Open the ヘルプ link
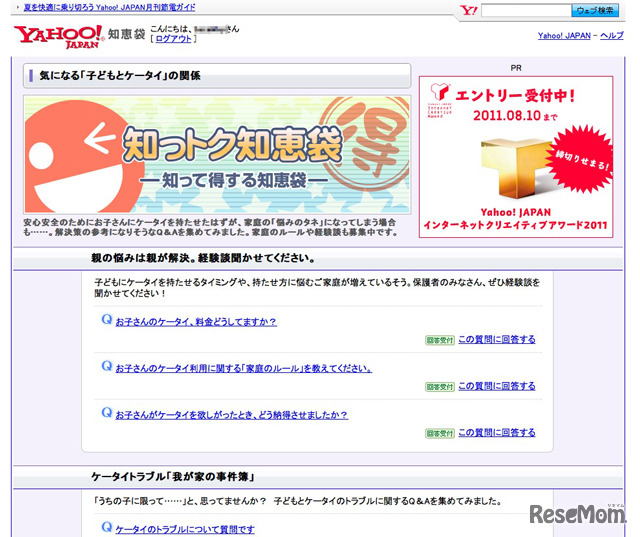This screenshot has width=640, height=537. tap(611, 36)
